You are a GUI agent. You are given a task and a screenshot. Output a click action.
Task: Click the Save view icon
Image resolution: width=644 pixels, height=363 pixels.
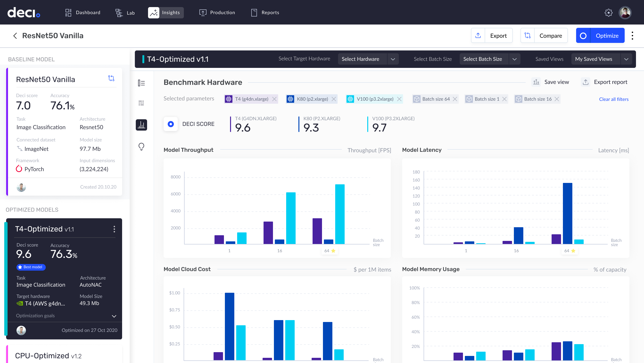536,82
